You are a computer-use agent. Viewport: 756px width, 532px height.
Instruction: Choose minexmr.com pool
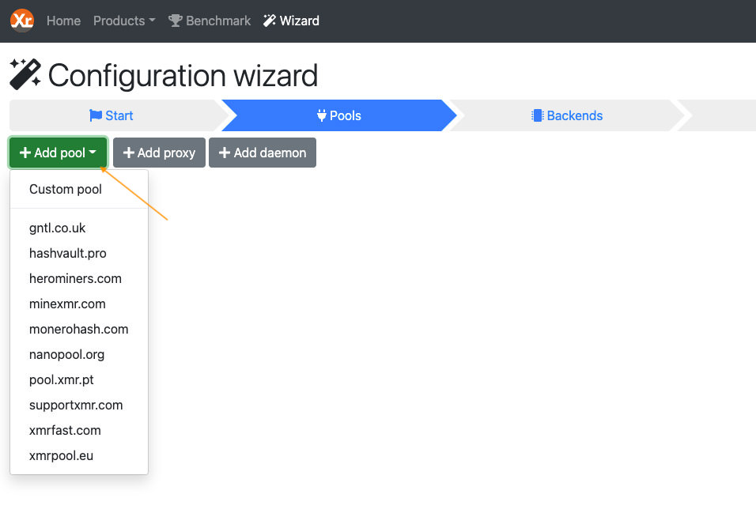tap(79, 304)
